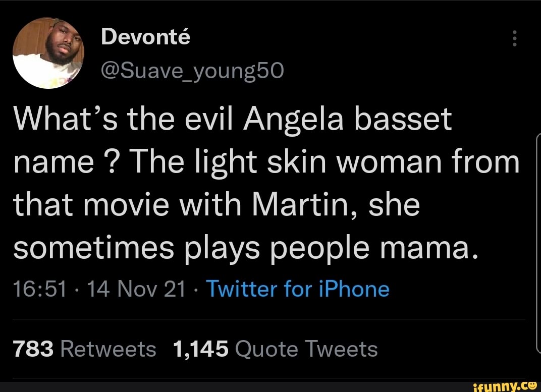Click 783 Retweets to view retweeters

pyautogui.click(x=84, y=348)
